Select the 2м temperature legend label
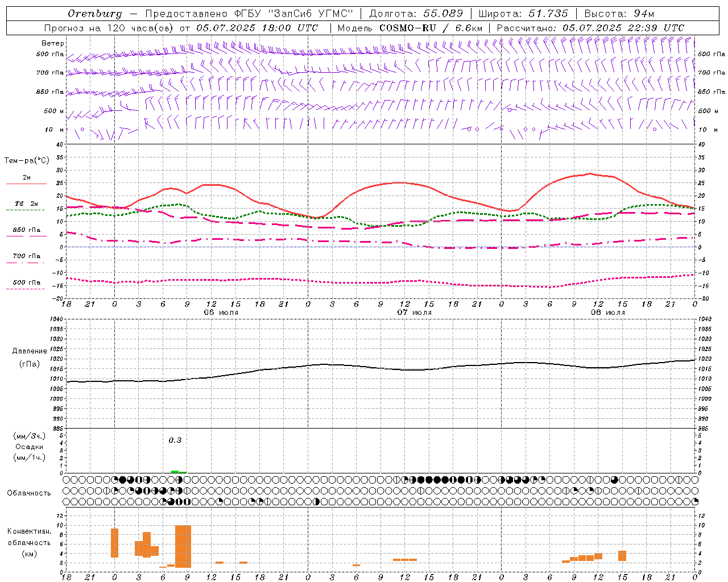The width and height of the screenshot is (728, 582). click(x=27, y=178)
